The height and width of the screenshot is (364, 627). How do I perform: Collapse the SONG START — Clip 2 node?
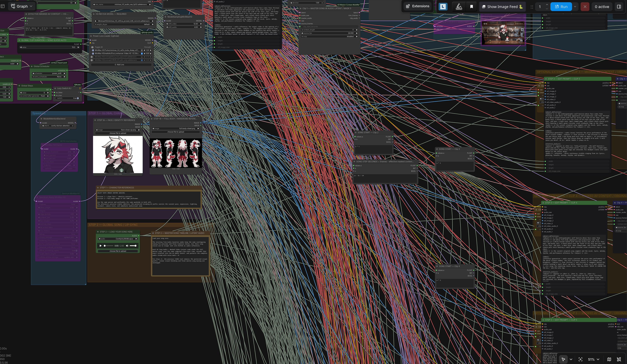point(356,132)
